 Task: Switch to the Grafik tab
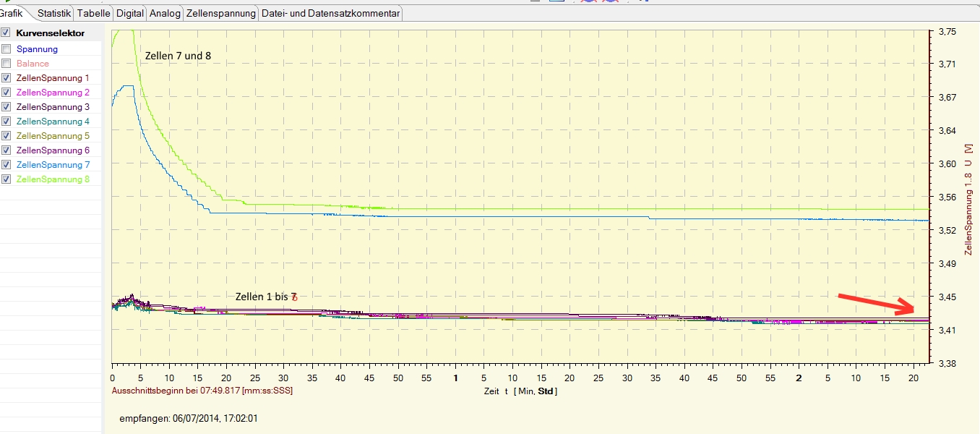(x=12, y=13)
